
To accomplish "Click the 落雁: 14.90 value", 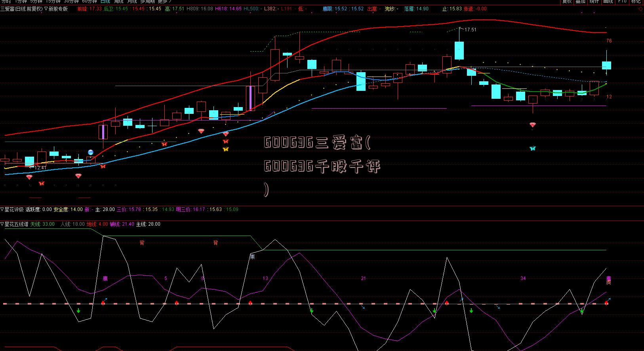I will coord(416,9).
